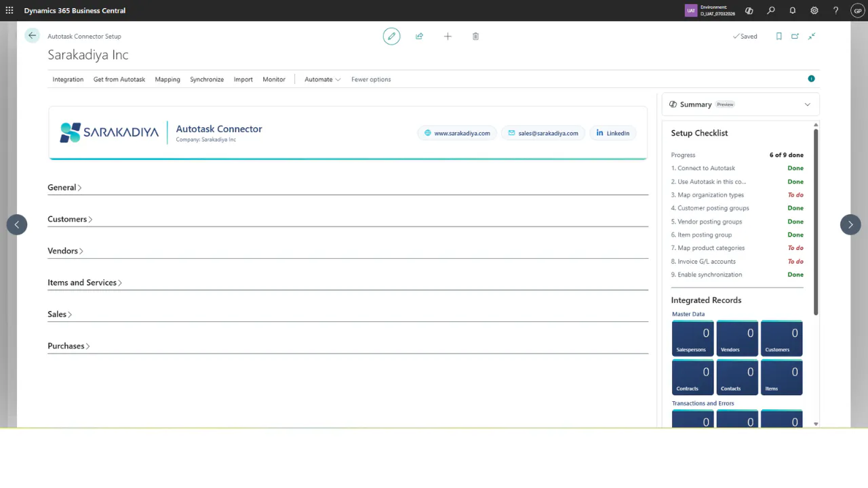This screenshot has height=488, width=868.
Task: Open the Synchronize menu
Action: (x=207, y=79)
